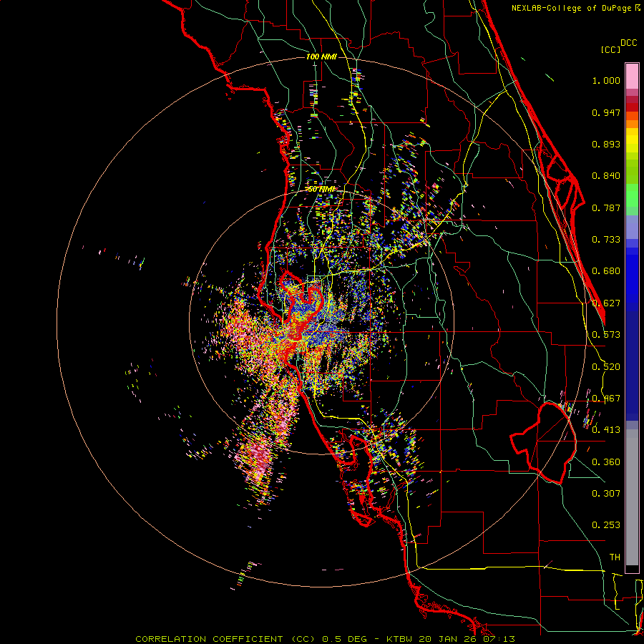The height and width of the screenshot is (644, 644).
Task: Click the TH threshold label
Action: coord(615,557)
